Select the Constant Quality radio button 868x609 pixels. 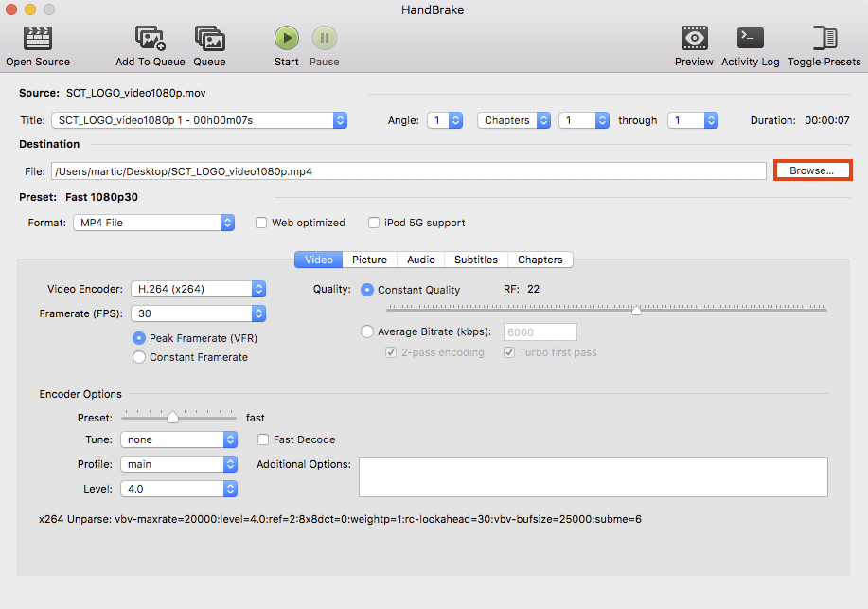(x=367, y=290)
